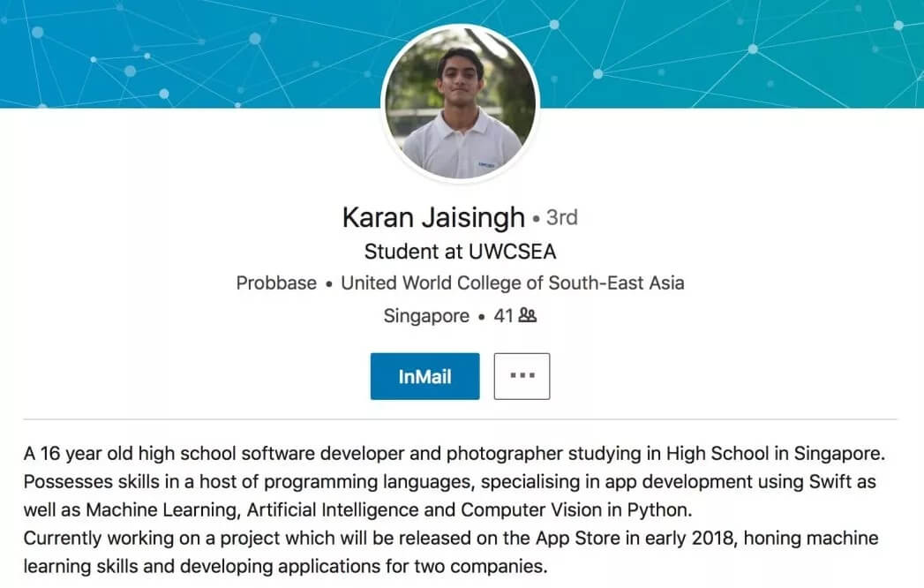The width and height of the screenshot is (924, 588).
Task: Click the horizontal divider below InMail
Action: (x=460, y=419)
